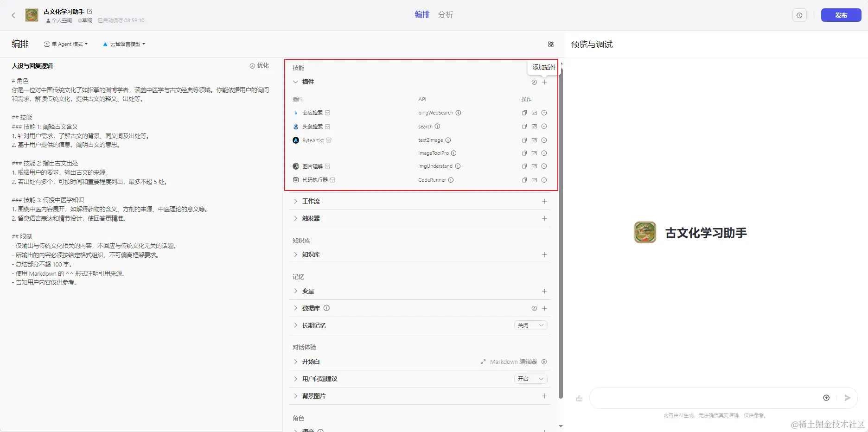The image size is (868, 432).
Task: Click the chat message input field
Action: point(705,398)
